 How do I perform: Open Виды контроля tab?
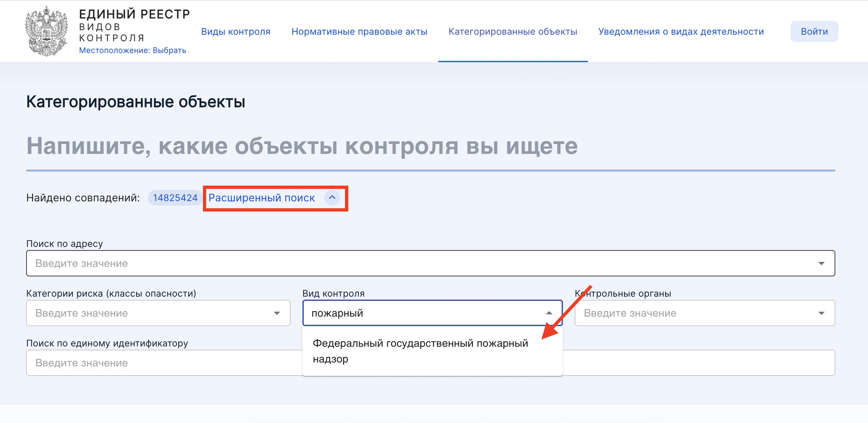236,32
